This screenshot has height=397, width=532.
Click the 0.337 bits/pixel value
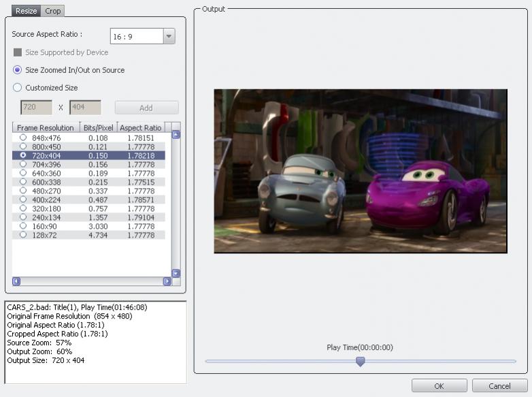click(x=98, y=191)
